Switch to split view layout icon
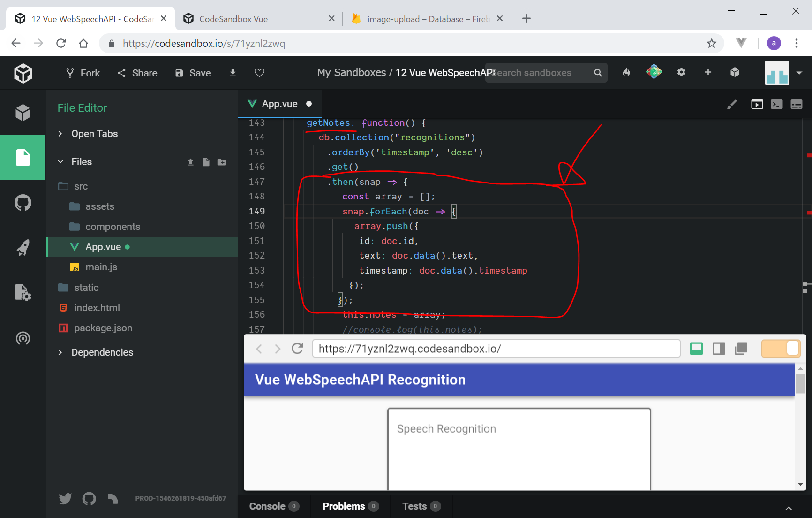Screen dimensions: 812x518 [797, 104]
